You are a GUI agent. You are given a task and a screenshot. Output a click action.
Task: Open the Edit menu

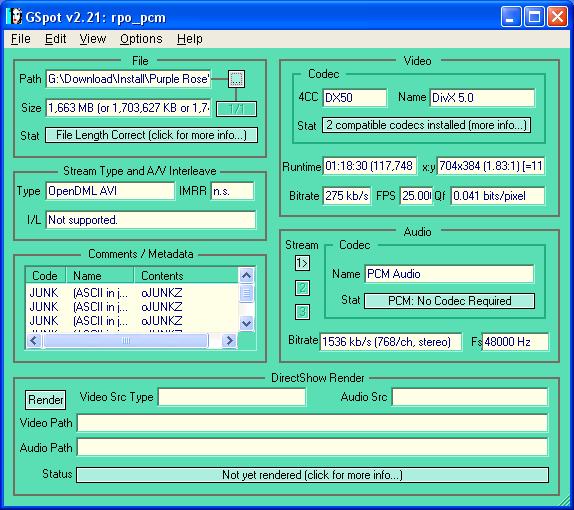[55, 39]
